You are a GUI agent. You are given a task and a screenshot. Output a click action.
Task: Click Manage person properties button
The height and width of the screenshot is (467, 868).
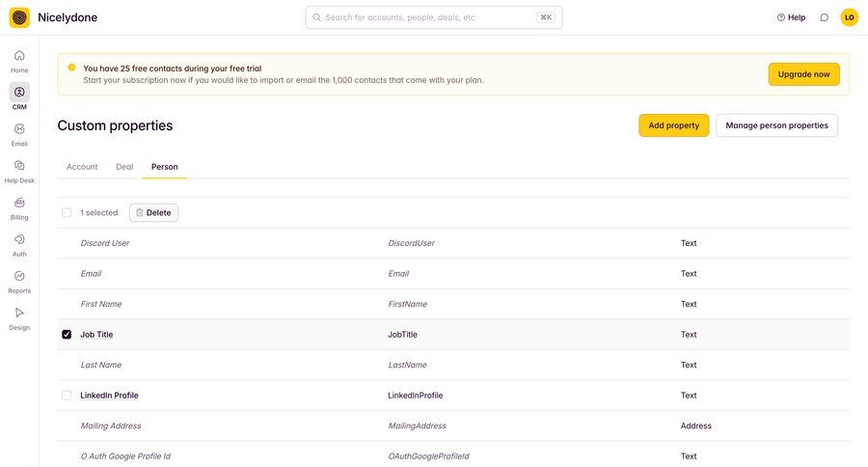[776, 125]
